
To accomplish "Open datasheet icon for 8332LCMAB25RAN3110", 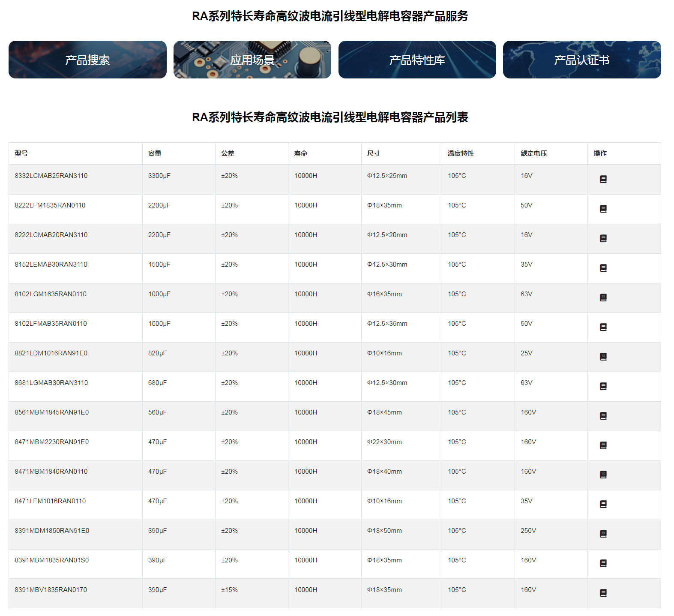I will tap(603, 179).
